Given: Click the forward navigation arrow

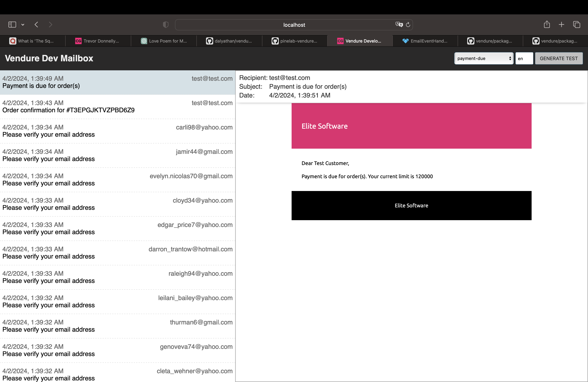Looking at the screenshot, I should (50, 25).
